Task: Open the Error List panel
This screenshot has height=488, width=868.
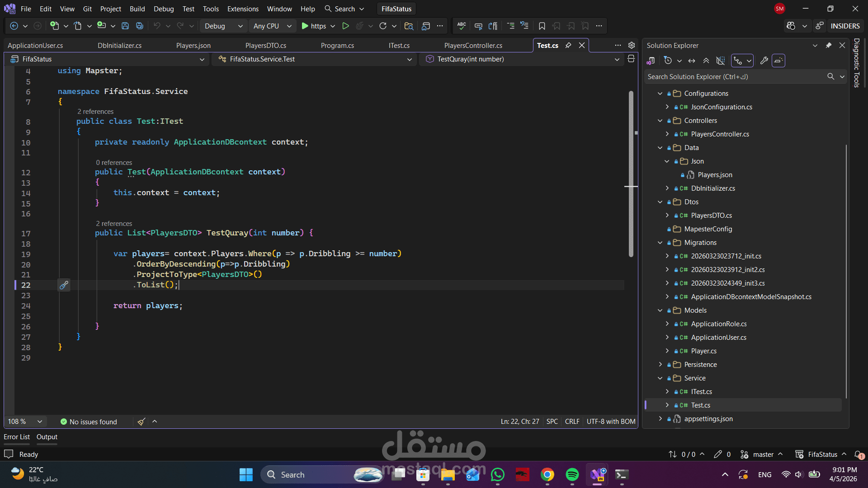Action: pyautogui.click(x=17, y=437)
